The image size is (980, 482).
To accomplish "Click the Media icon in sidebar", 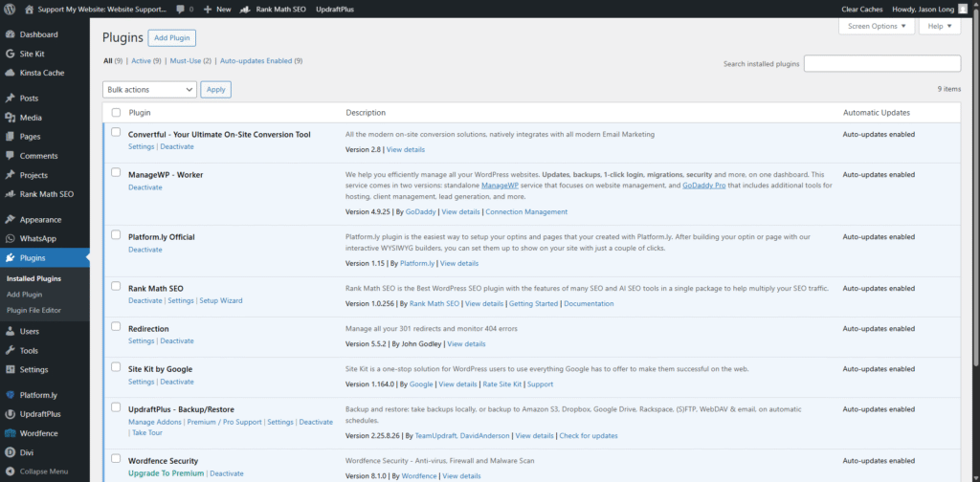I will (10, 118).
